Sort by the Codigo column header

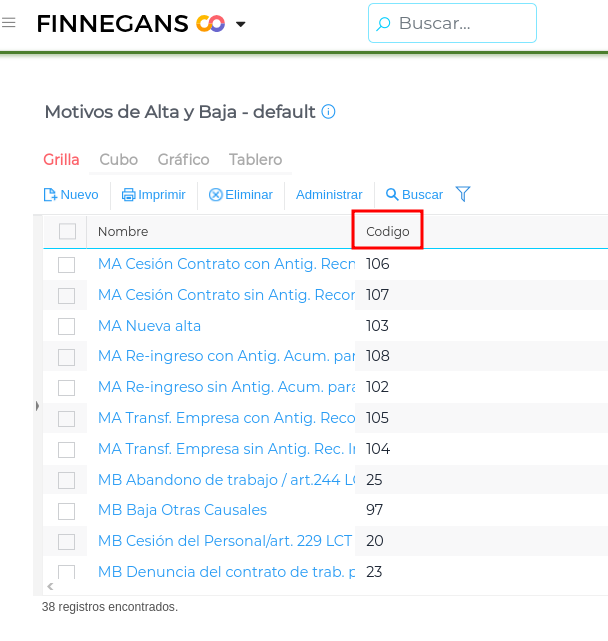click(388, 231)
